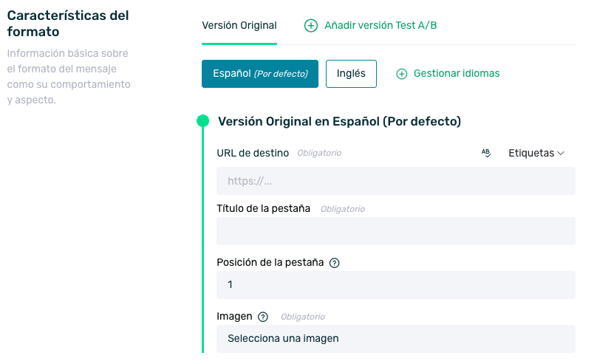Select Inglés language button
This screenshot has height=364, width=614.
351,74
